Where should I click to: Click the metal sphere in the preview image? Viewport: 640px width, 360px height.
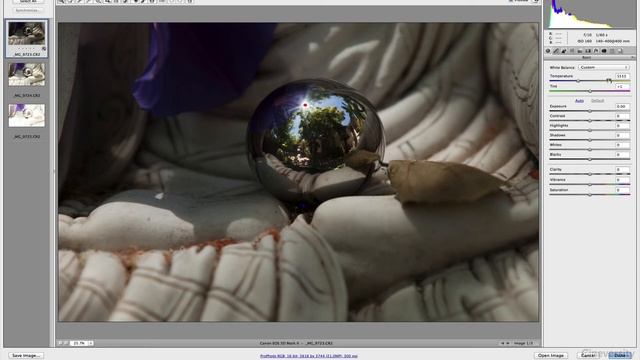315,140
